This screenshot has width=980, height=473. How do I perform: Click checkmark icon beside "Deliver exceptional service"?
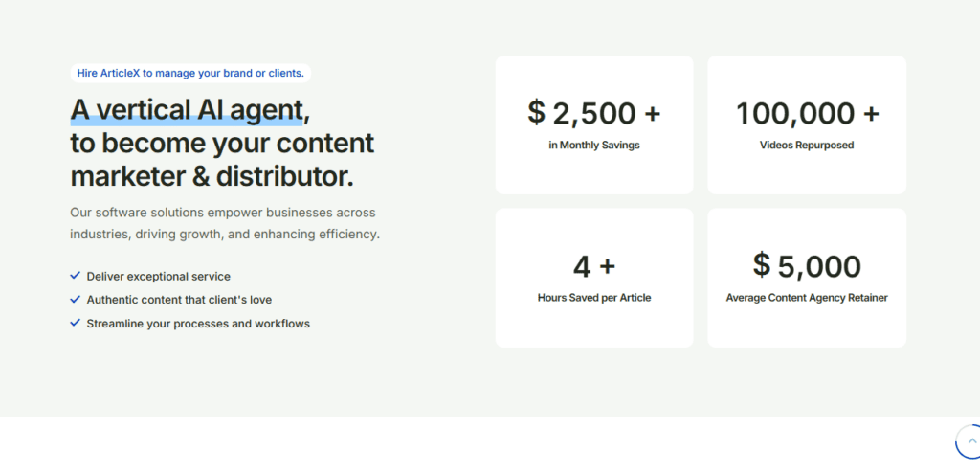(75, 276)
